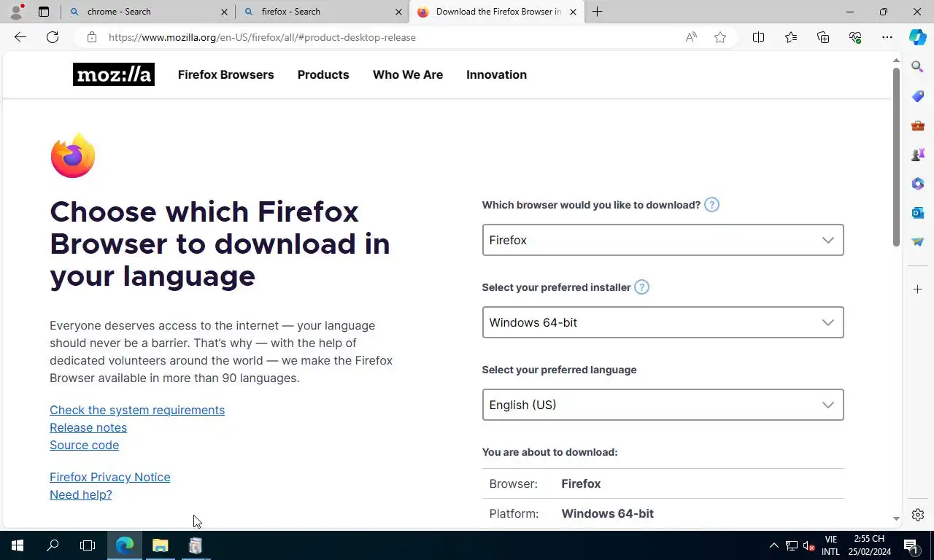Open Firefox Browsers menu
Screen dimensions: 934x560
coord(226,74)
